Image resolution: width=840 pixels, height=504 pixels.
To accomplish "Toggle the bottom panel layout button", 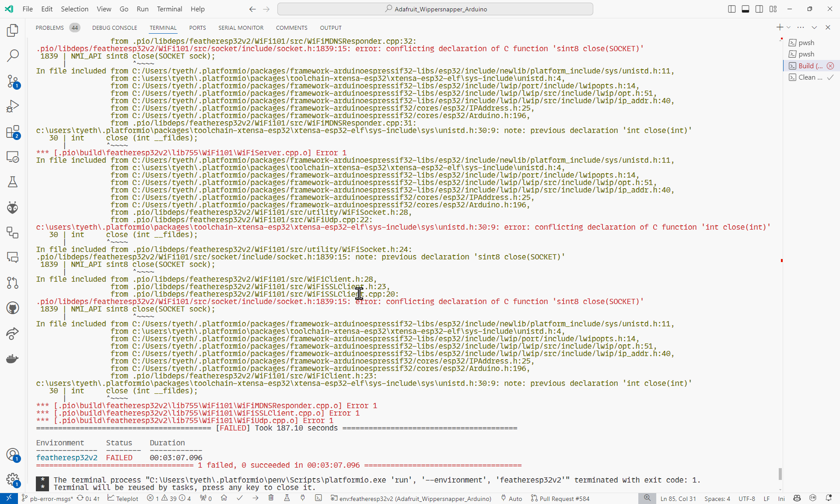I will (745, 9).
